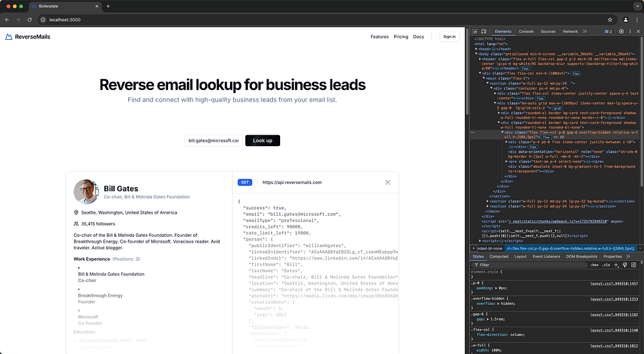644x354 pixels.
Task: Select the Elements tab
Action: (503, 31)
